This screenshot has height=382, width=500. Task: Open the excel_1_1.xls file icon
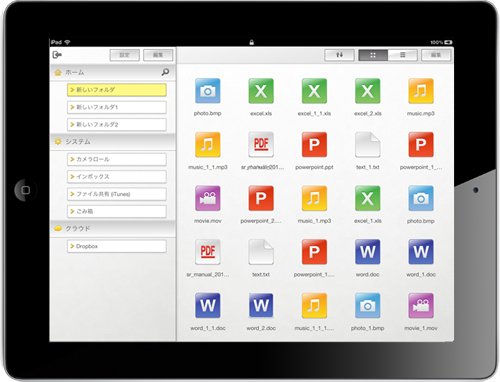coord(314,91)
